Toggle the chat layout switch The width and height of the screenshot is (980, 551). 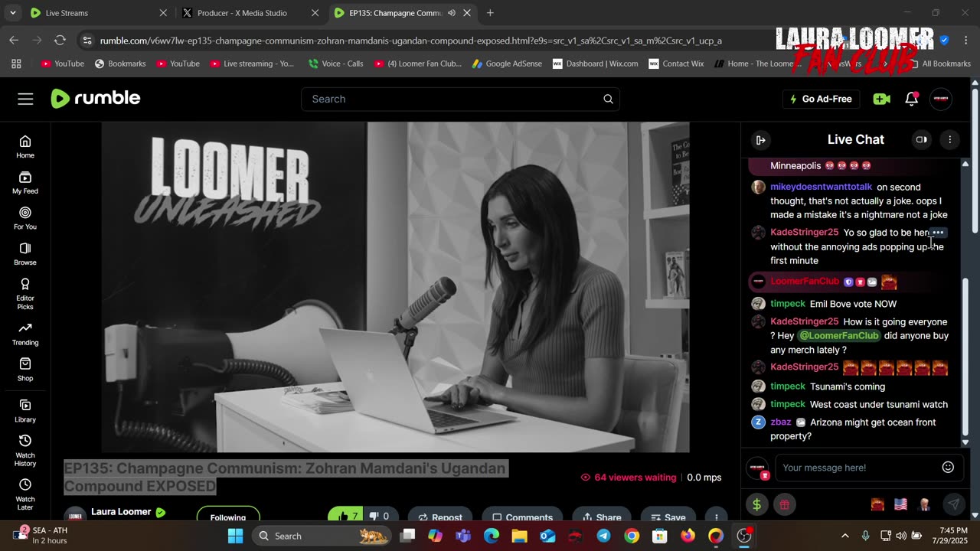(921, 140)
